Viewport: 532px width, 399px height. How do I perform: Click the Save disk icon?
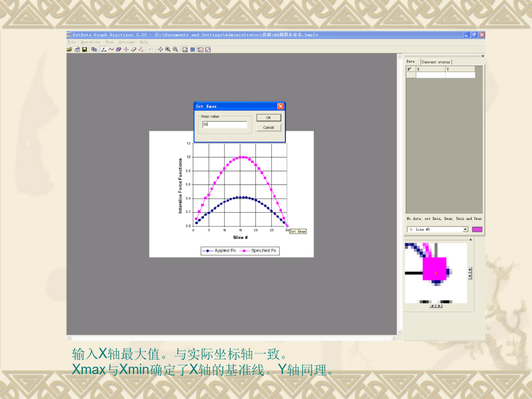pos(85,50)
